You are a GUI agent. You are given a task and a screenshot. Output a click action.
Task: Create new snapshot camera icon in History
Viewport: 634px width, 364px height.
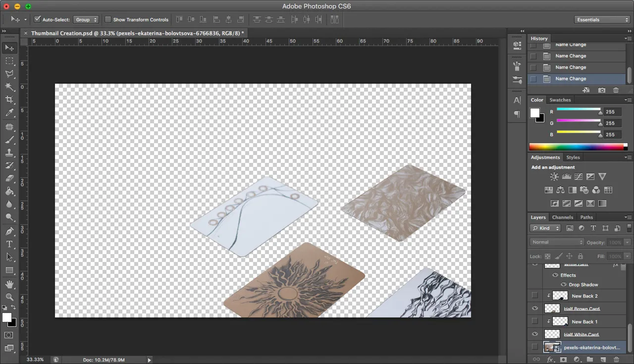[x=601, y=90]
